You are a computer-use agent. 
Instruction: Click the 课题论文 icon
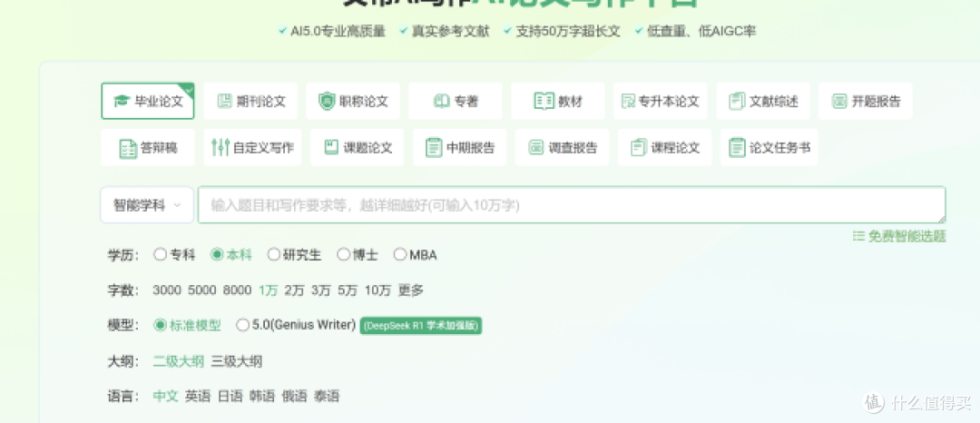pyautogui.click(x=331, y=147)
